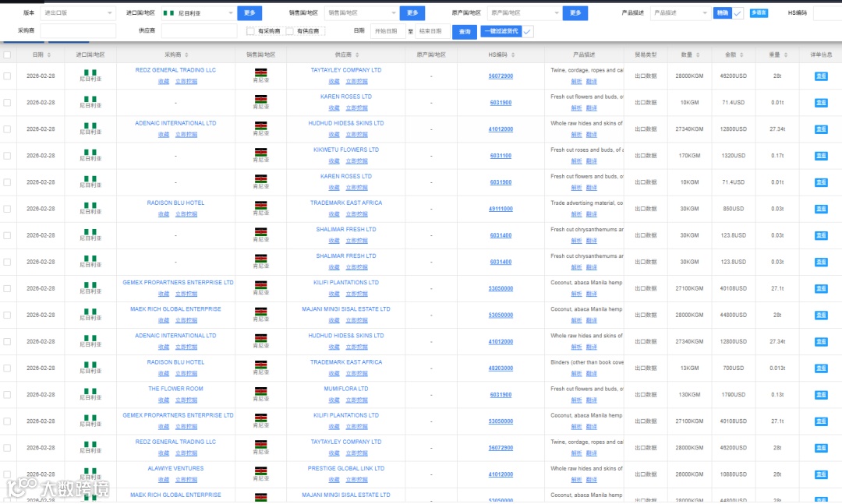842x504 pixels.
Task: Click the 一键过滤货代 button
Action: pyautogui.click(x=501, y=31)
